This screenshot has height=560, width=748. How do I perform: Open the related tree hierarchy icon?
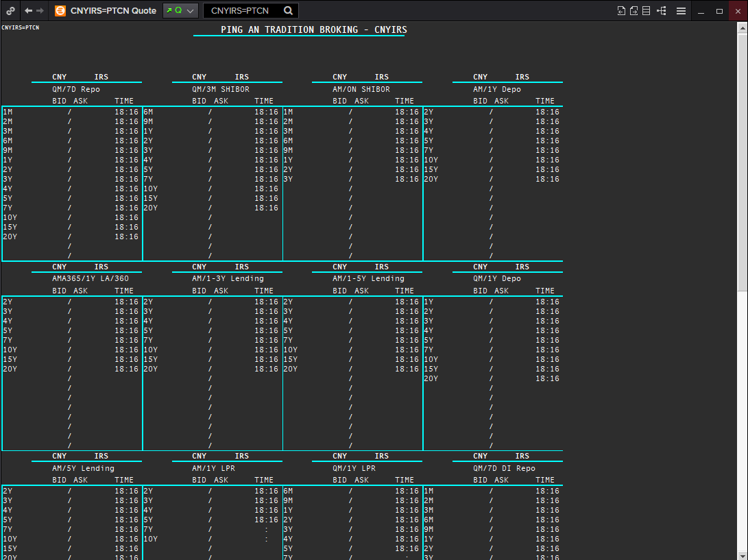click(661, 10)
